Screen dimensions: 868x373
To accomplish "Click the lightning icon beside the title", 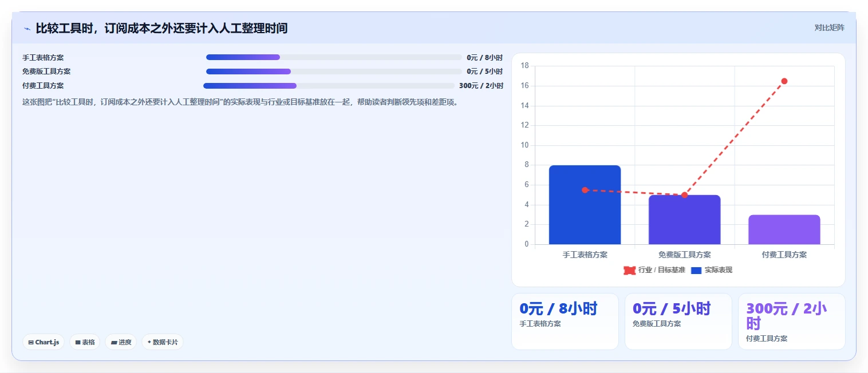I will [27, 28].
